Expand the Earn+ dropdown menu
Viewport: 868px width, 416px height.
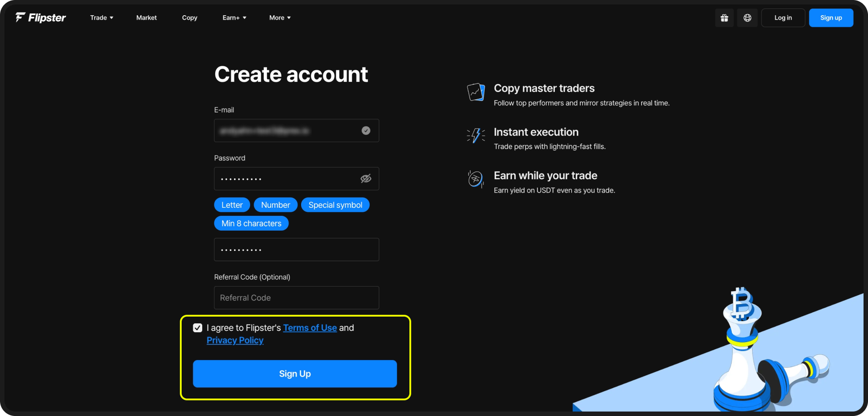(234, 18)
